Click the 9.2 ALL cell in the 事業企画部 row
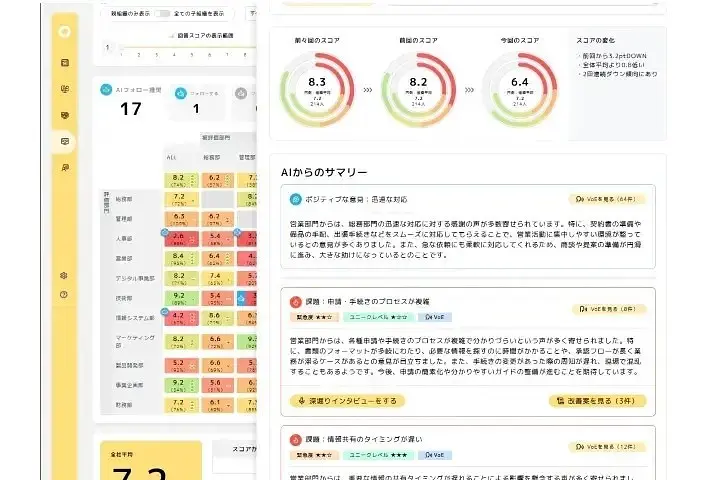 181,385
